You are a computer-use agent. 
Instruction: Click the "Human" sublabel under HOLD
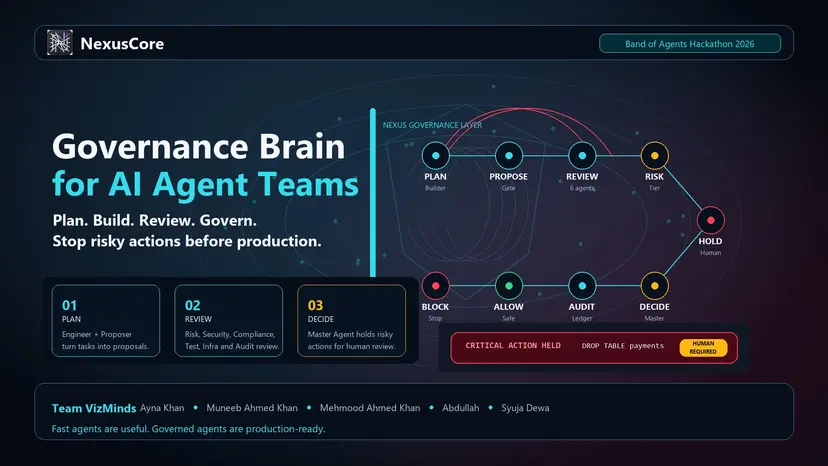[710, 253]
